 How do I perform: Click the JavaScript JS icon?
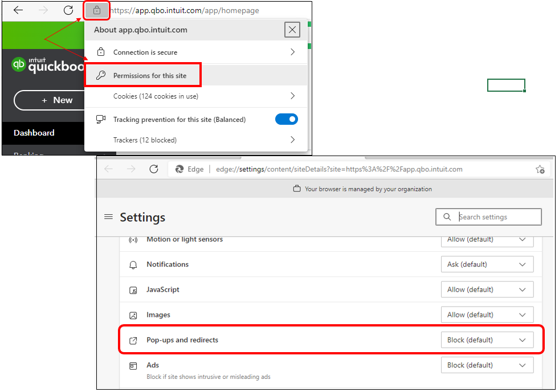point(133,290)
